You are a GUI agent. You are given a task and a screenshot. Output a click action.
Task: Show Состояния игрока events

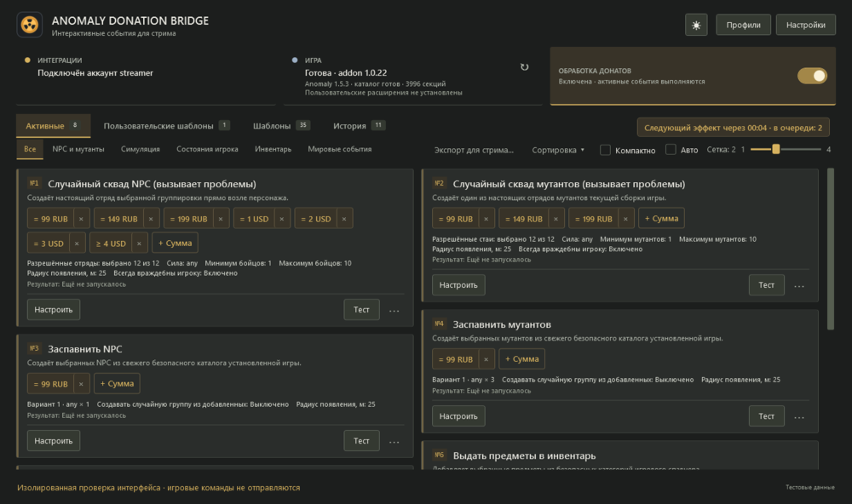pyautogui.click(x=207, y=149)
